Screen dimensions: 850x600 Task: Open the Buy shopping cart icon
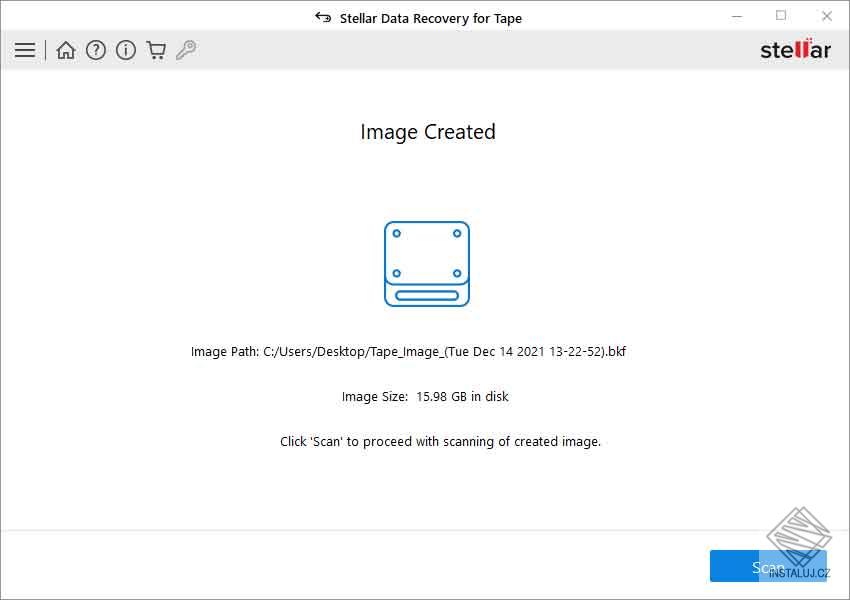(x=156, y=50)
